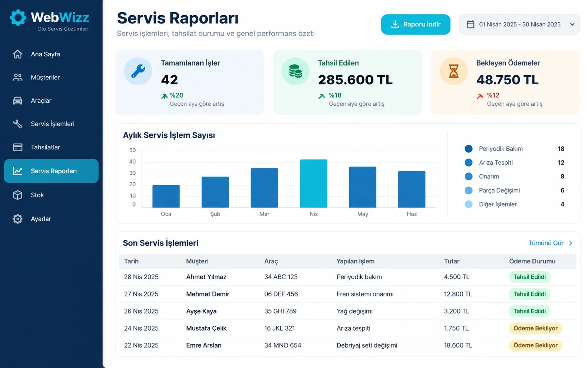Image resolution: width=588 pixels, height=368 pixels.
Task: Click the Arıza Tespiti legend color dot
Action: pos(469,162)
